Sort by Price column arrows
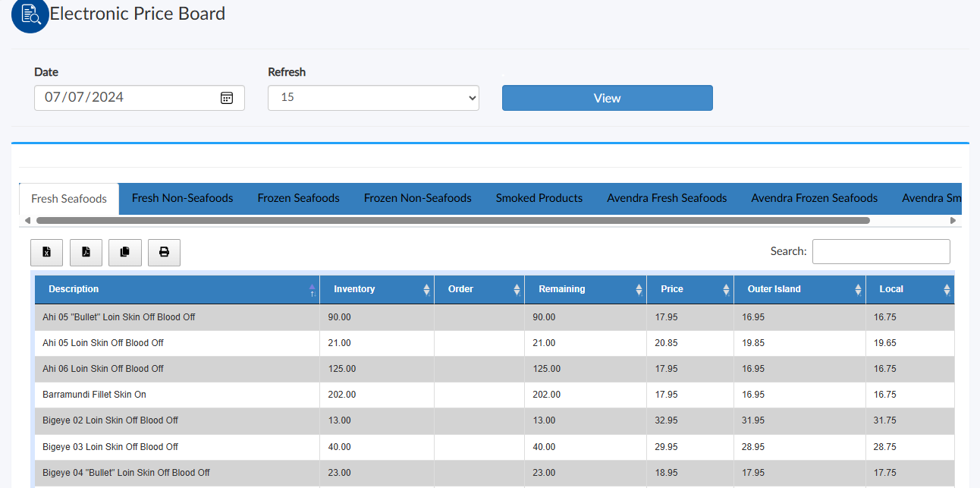The height and width of the screenshot is (488, 980). coord(726,290)
